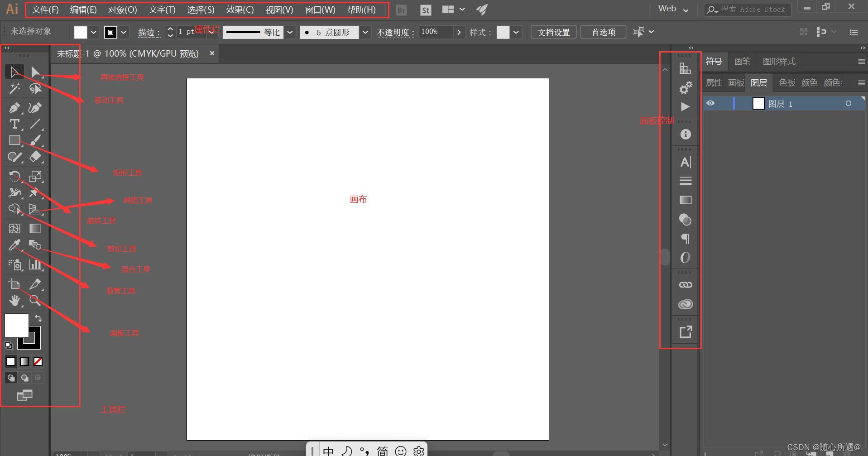Pick the Eyedropper tool

coord(14,245)
